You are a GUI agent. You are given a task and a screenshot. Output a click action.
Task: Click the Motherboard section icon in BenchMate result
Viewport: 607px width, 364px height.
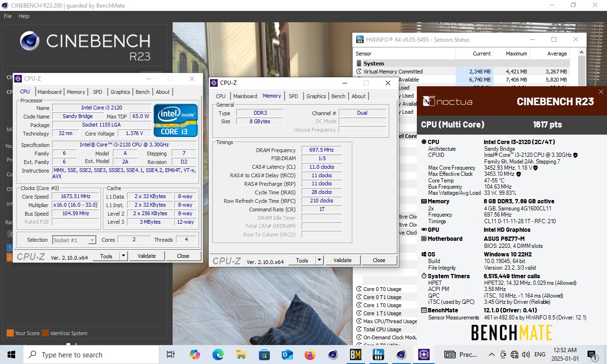(x=423, y=239)
